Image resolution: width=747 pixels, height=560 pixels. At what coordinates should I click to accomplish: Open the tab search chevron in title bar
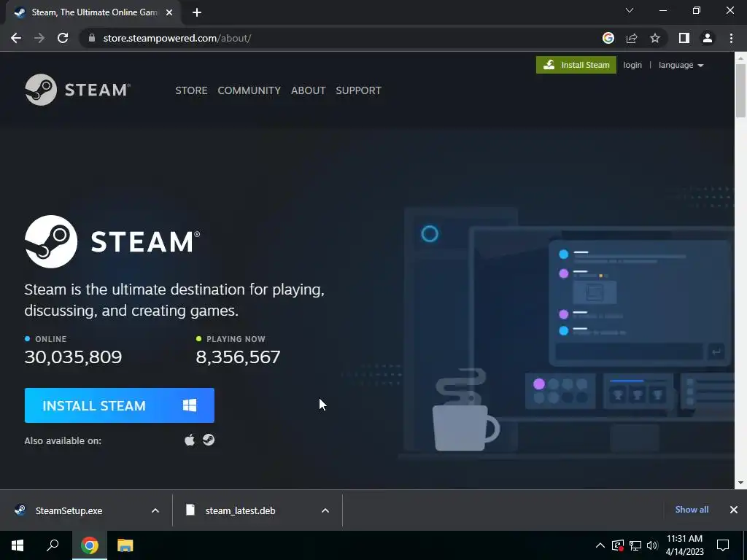[x=630, y=10]
